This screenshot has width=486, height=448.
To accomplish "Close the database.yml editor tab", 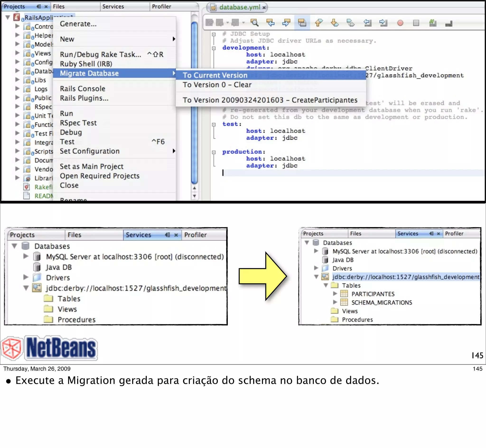I will tap(264, 8).
